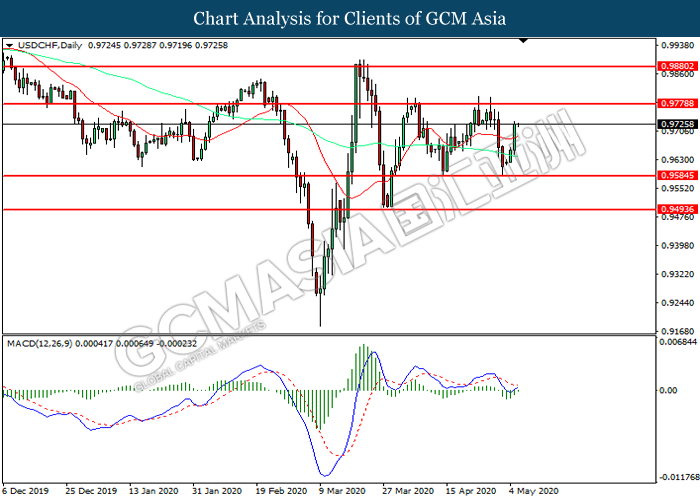Select the 15 Apr 2020 date label
Image resolution: width=700 pixels, height=500 pixels.
point(471,491)
